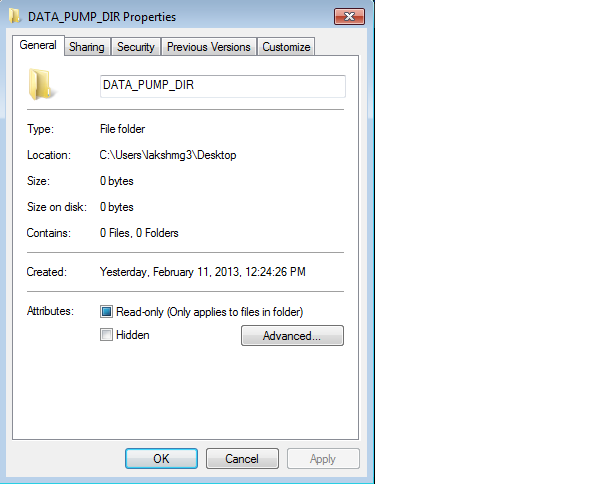Open the Sharing tab
Image resolution: width=614 pixels, height=484 pixels.
[x=87, y=47]
